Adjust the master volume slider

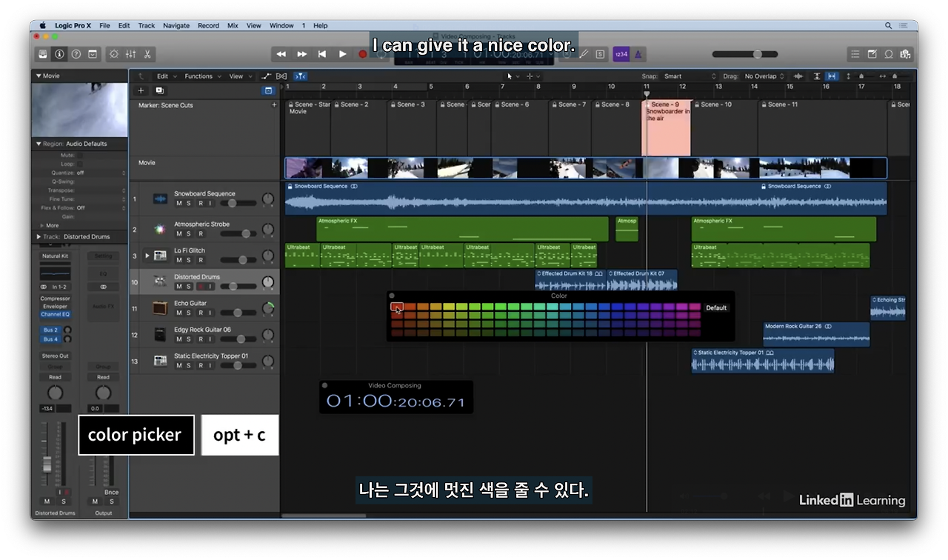point(745,54)
